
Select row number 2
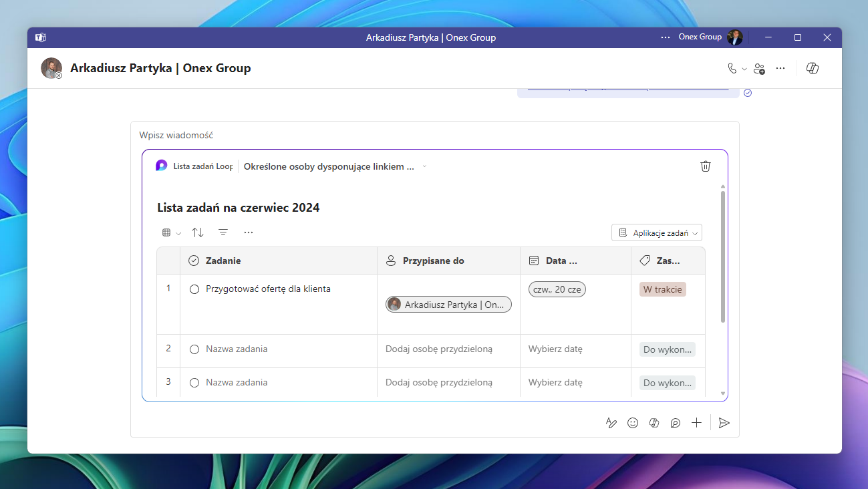coord(168,349)
